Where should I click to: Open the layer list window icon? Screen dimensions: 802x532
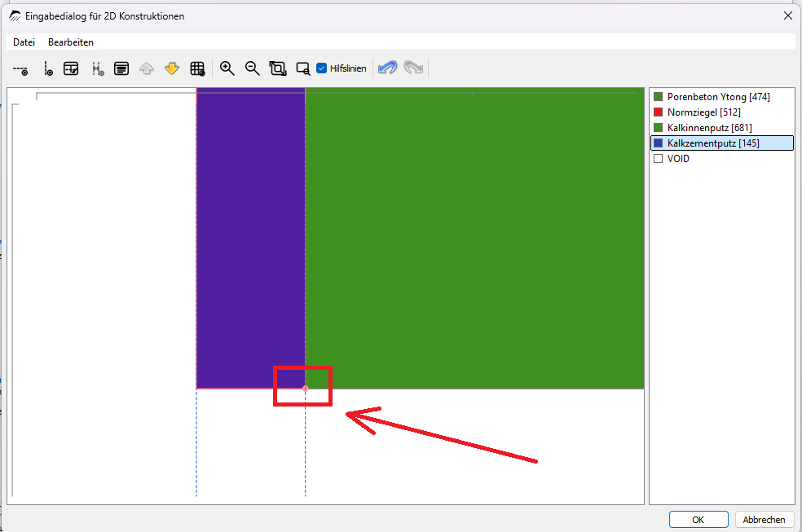click(121, 68)
